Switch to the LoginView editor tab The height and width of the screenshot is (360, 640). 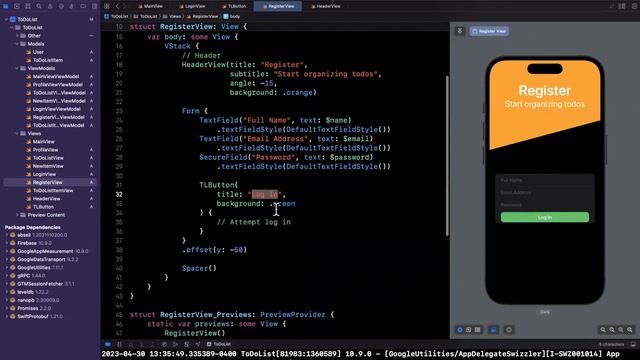tap(193, 6)
